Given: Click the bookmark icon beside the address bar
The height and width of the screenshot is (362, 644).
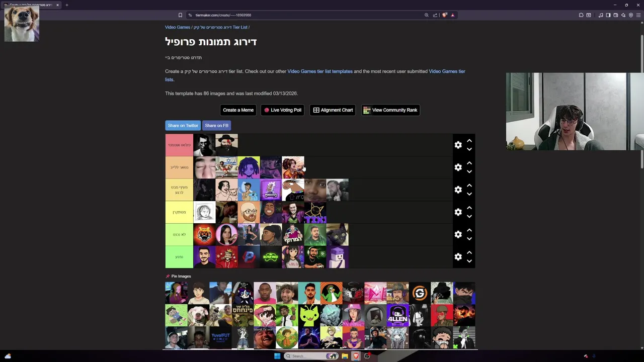Looking at the screenshot, I should 180,15.
